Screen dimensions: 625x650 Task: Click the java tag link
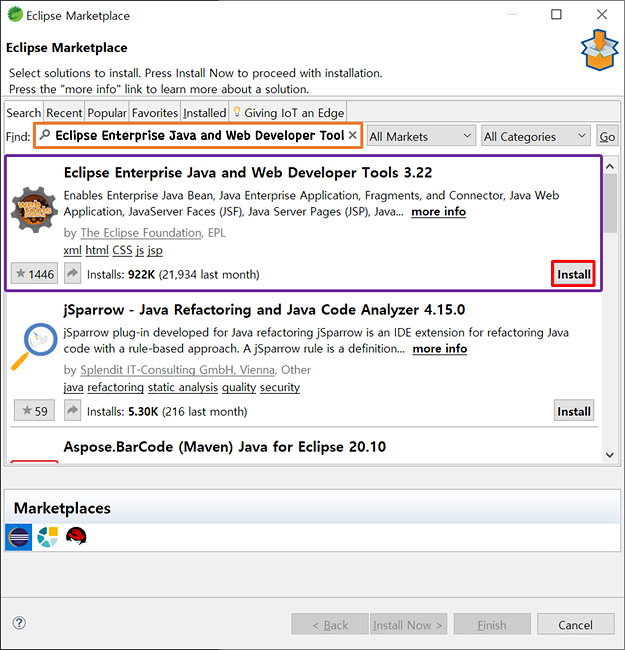tap(73, 387)
